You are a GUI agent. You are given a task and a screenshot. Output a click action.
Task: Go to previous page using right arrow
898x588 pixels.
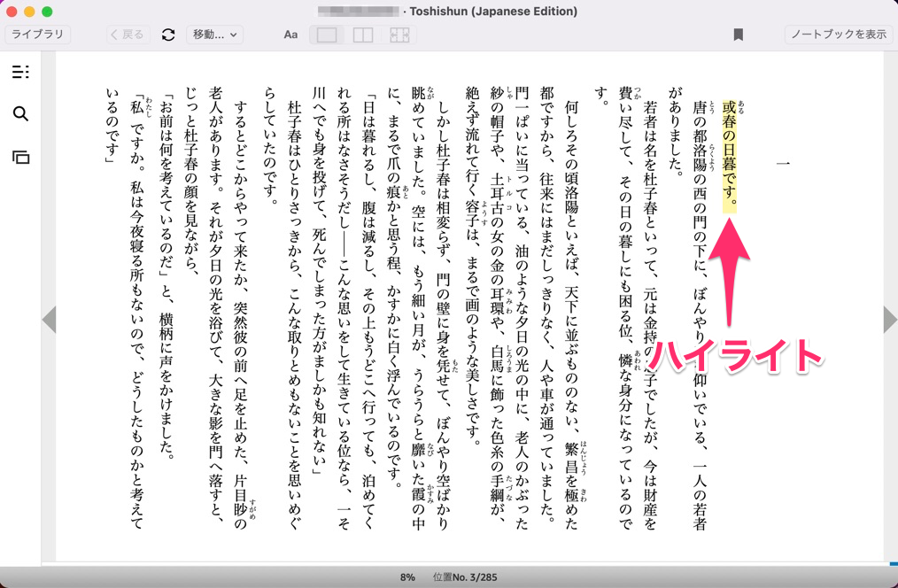pyautogui.click(x=889, y=320)
